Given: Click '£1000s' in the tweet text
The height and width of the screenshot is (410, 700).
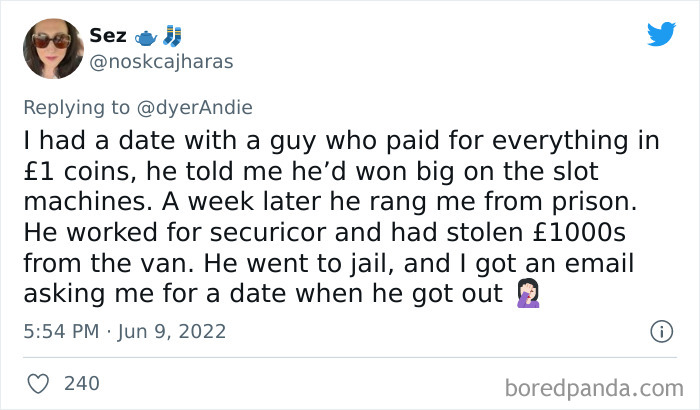Looking at the screenshot, I should pos(579,232).
